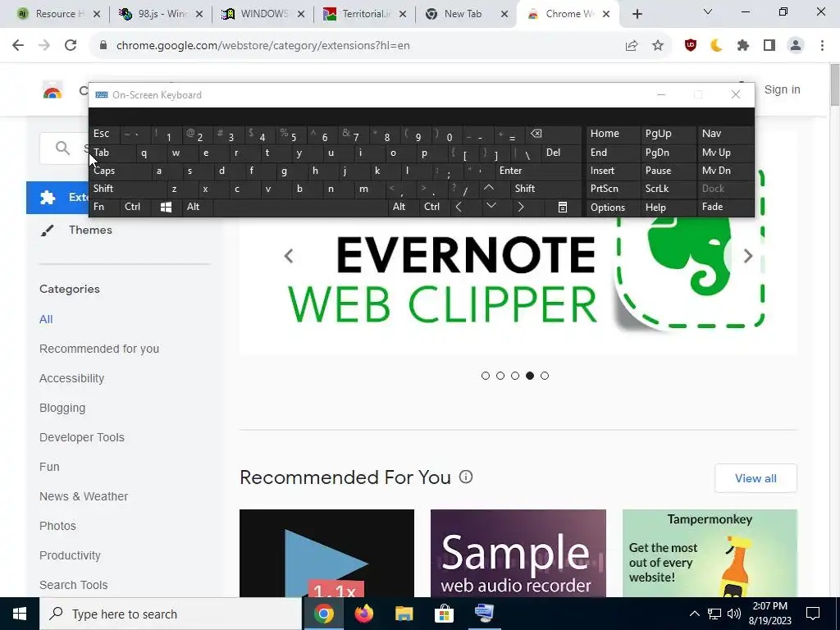840x630 pixels.
Task: Click the magnifier in store search box
Action: pyautogui.click(x=62, y=148)
